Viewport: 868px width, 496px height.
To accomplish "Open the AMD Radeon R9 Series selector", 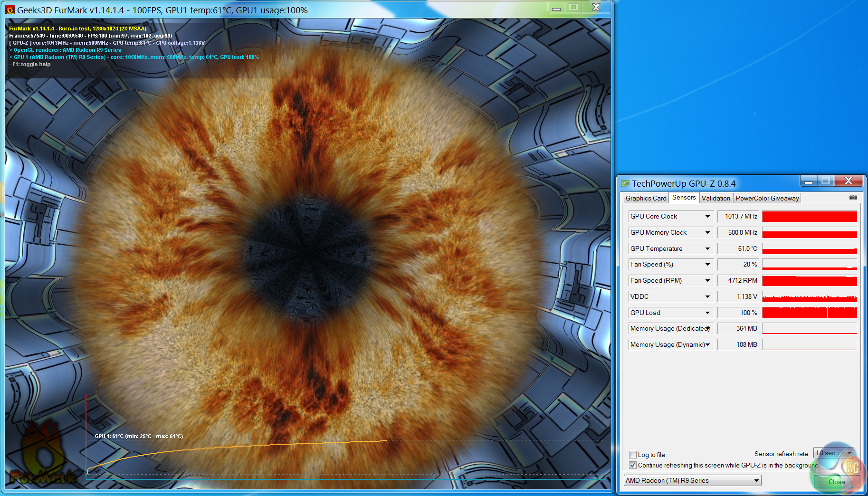I will coord(692,481).
